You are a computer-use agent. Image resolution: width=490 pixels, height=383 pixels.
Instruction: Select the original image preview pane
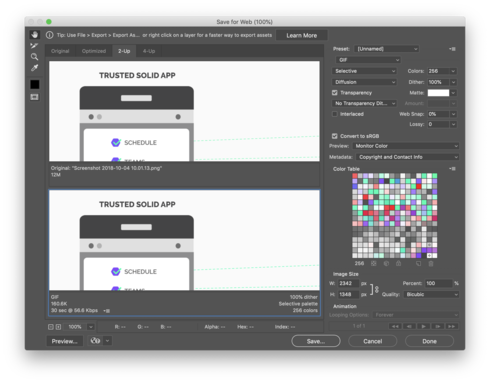184,111
